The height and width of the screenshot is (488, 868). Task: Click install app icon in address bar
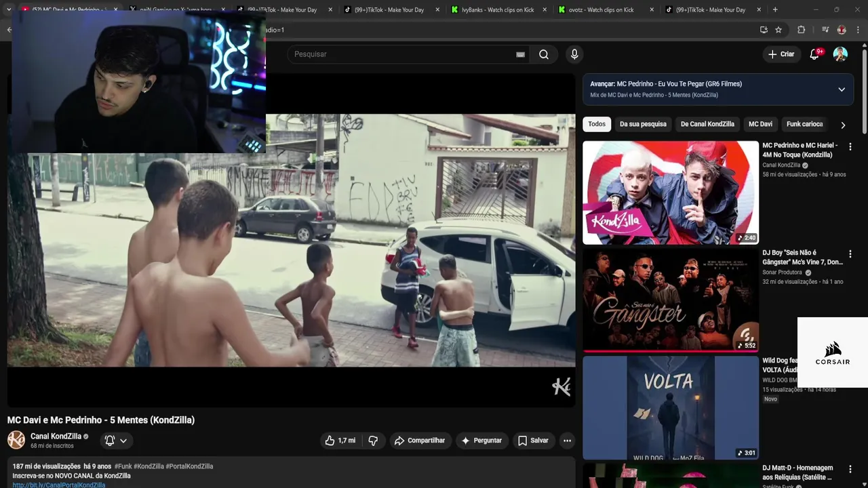[x=764, y=30]
